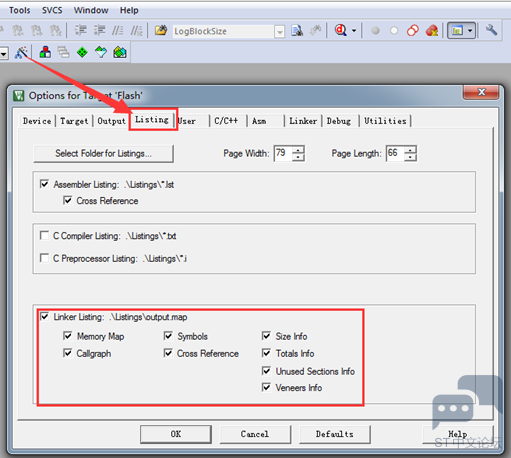Open the window layout dropdown arrow
511x458 pixels.
[x=470, y=31]
